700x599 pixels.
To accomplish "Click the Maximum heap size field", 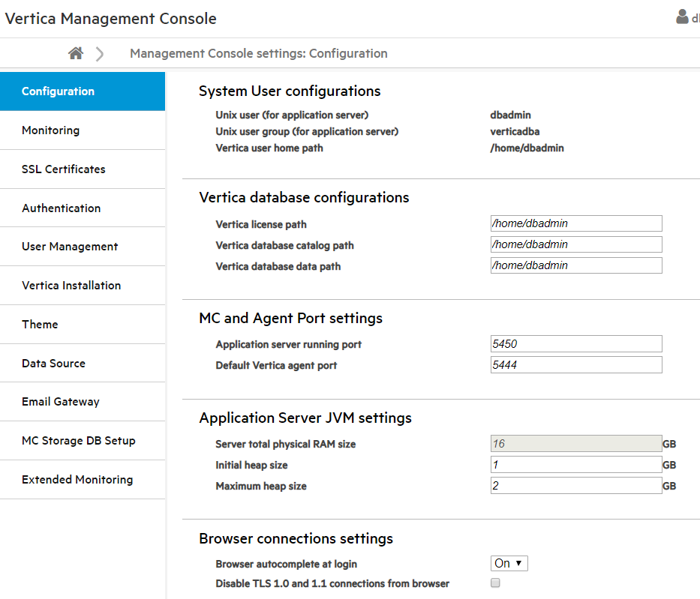I will tap(576, 486).
